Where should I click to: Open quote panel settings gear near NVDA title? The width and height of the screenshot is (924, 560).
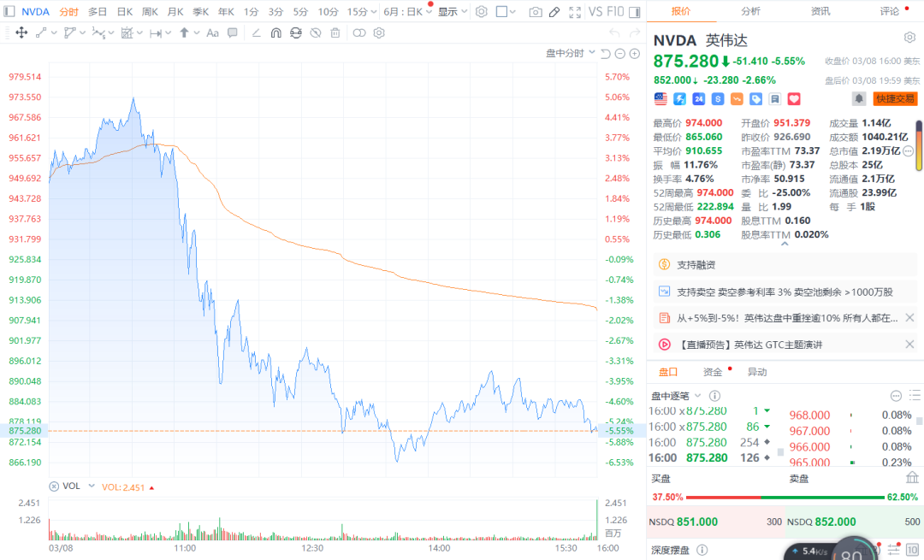pyautogui.click(x=909, y=38)
